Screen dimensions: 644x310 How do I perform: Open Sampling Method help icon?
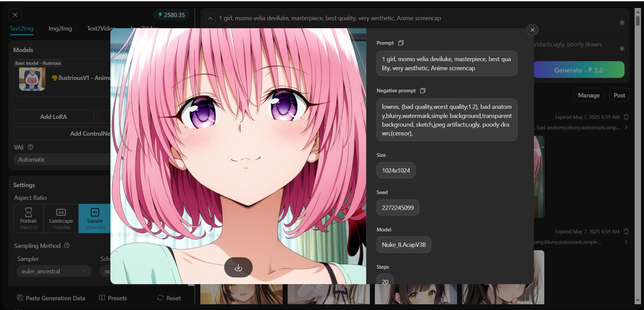[x=67, y=246]
